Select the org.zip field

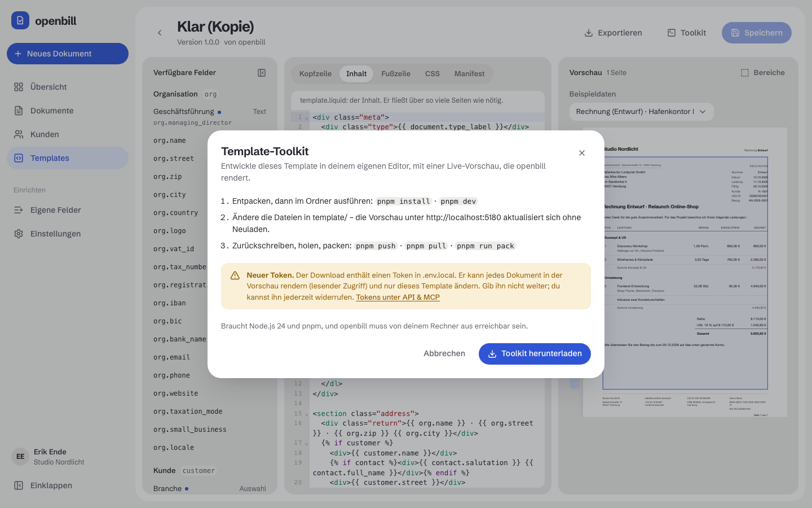pos(167,177)
